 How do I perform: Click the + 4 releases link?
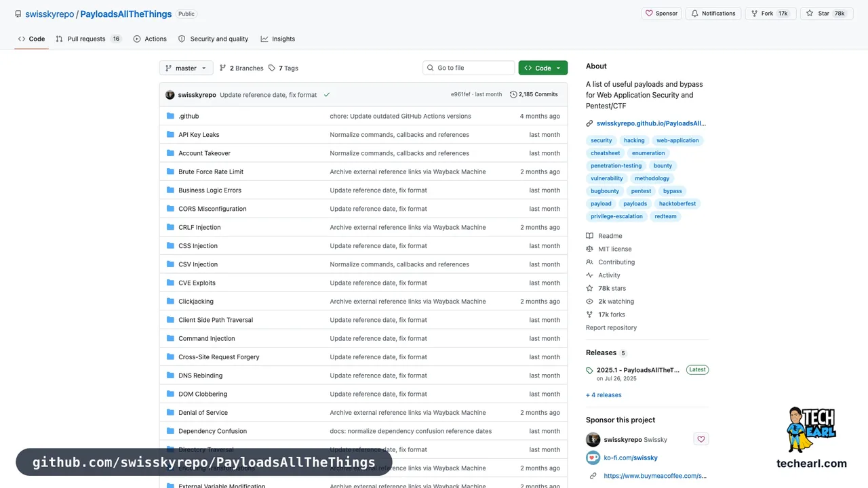coord(604,395)
